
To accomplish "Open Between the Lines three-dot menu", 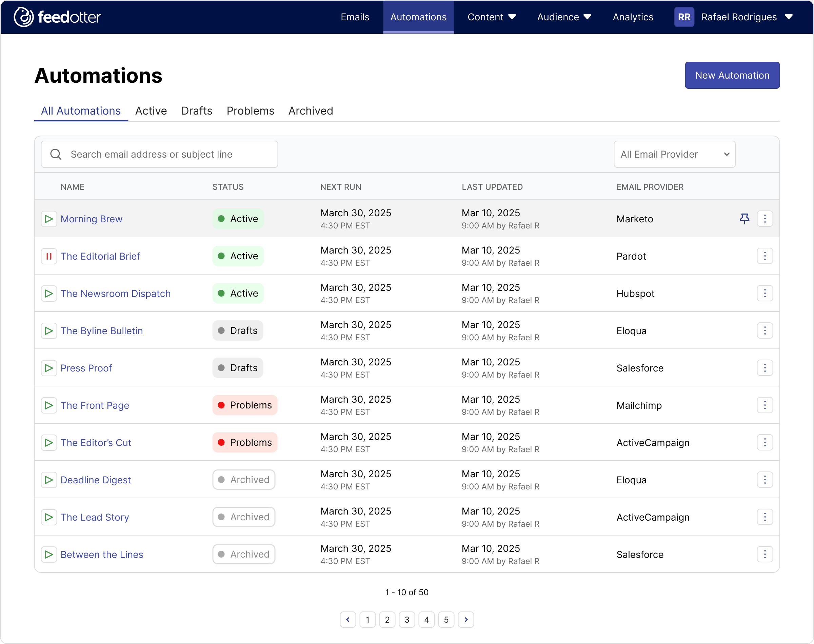I will tap(765, 555).
